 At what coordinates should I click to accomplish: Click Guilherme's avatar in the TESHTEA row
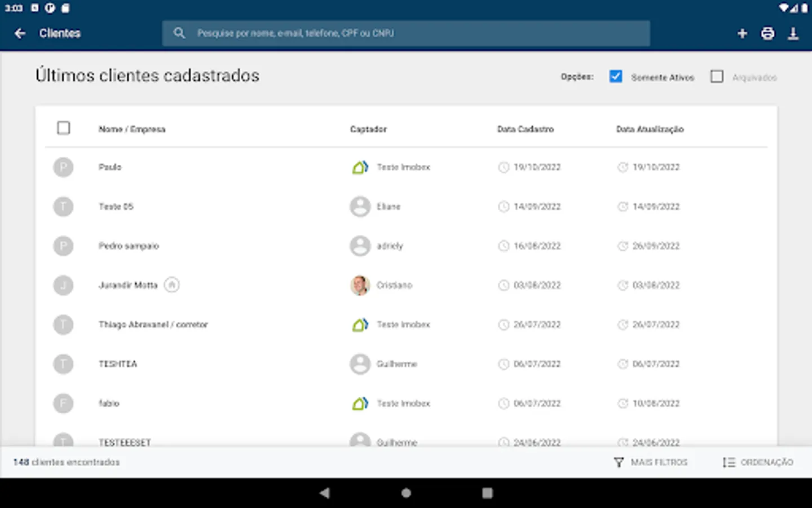360,364
